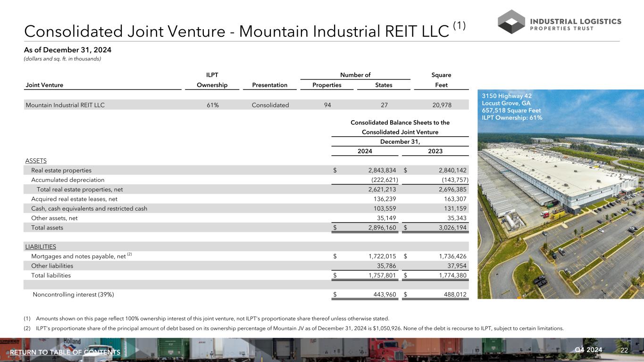The height and width of the screenshot is (362, 644).
Task: Click the LIABILITIES section heading
Action: (41, 247)
